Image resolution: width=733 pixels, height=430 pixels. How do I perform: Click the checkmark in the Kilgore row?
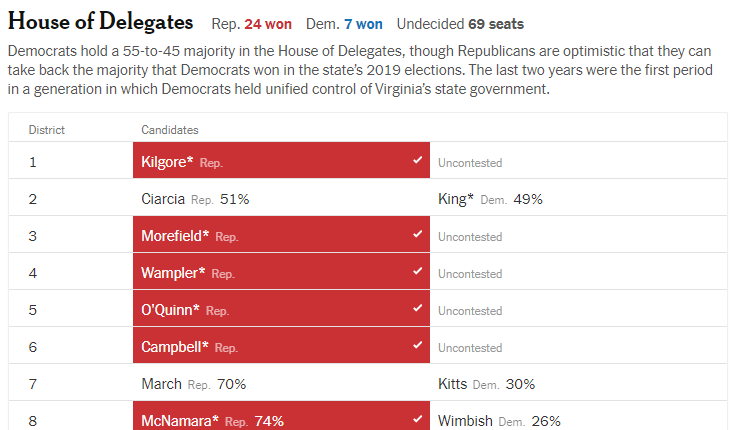click(417, 160)
